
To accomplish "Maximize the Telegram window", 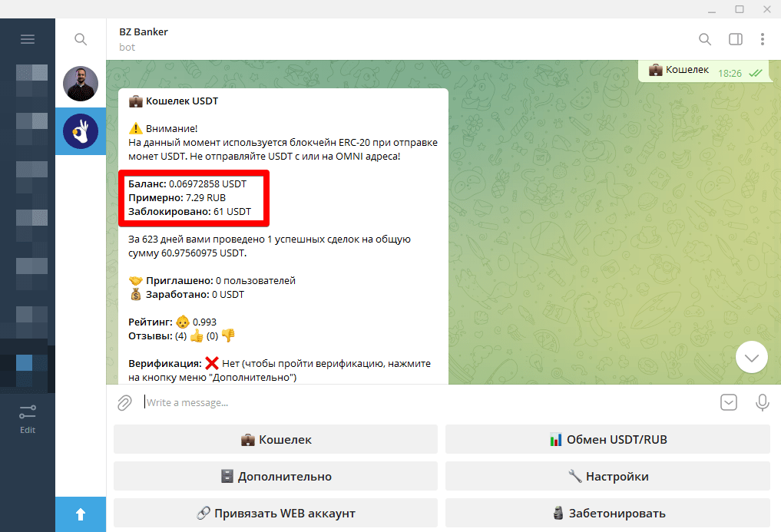I will [740, 9].
